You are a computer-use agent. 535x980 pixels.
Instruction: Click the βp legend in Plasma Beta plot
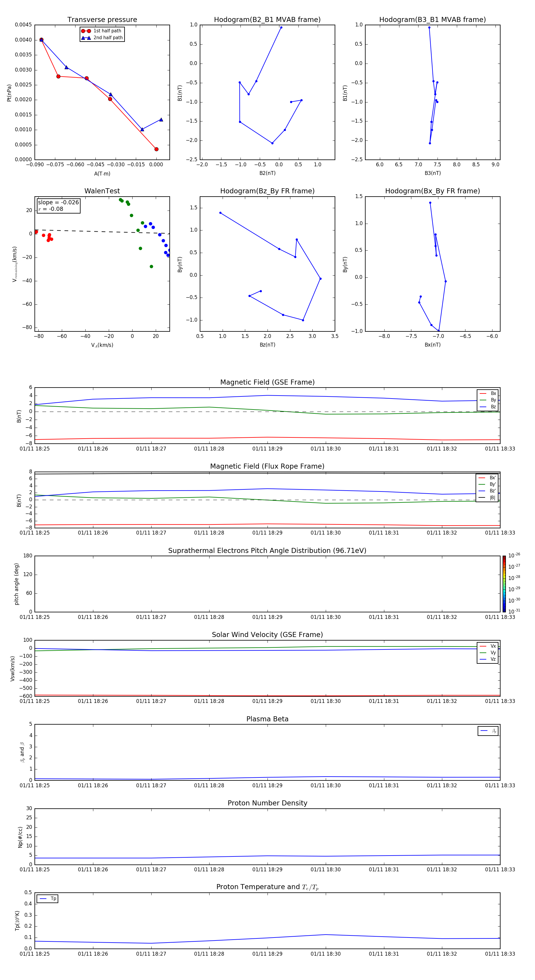coord(488,731)
